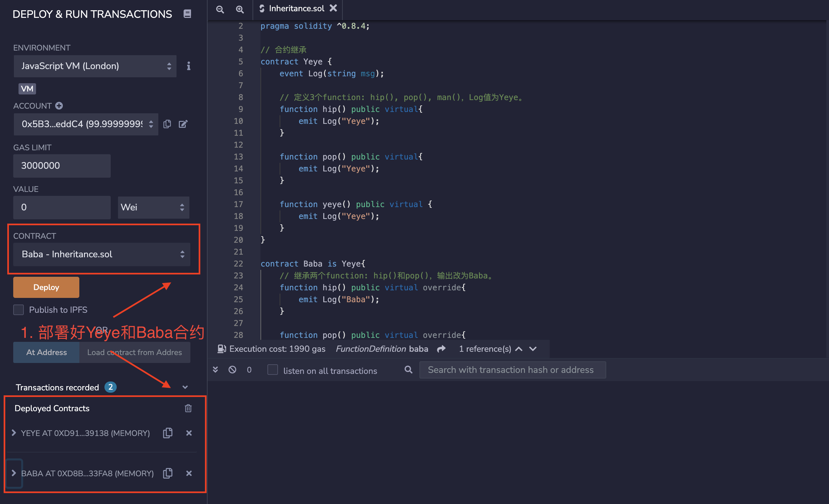
Task: Click the environment info icon
Action: 188,66
